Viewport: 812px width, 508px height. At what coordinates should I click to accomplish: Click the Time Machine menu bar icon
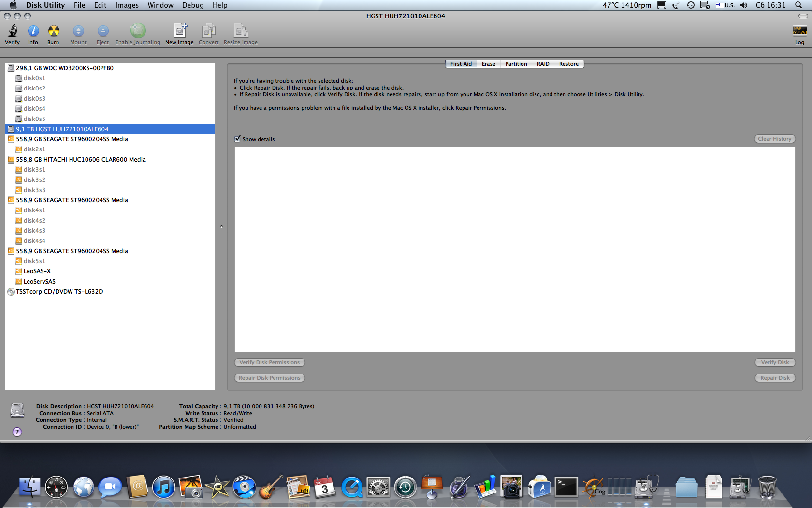click(x=691, y=5)
